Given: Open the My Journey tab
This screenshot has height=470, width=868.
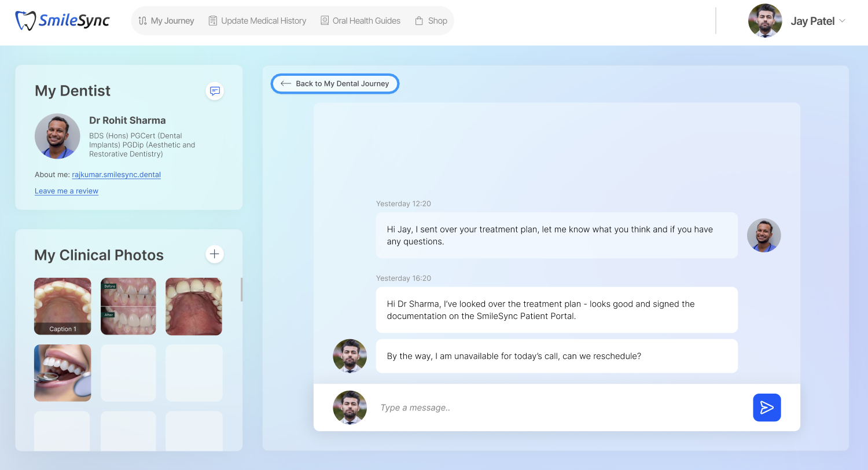Looking at the screenshot, I should click(167, 21).
